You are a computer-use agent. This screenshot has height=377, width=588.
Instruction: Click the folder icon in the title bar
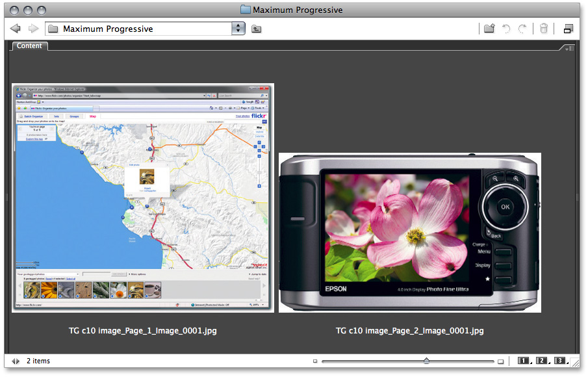[x=245, y=9]
